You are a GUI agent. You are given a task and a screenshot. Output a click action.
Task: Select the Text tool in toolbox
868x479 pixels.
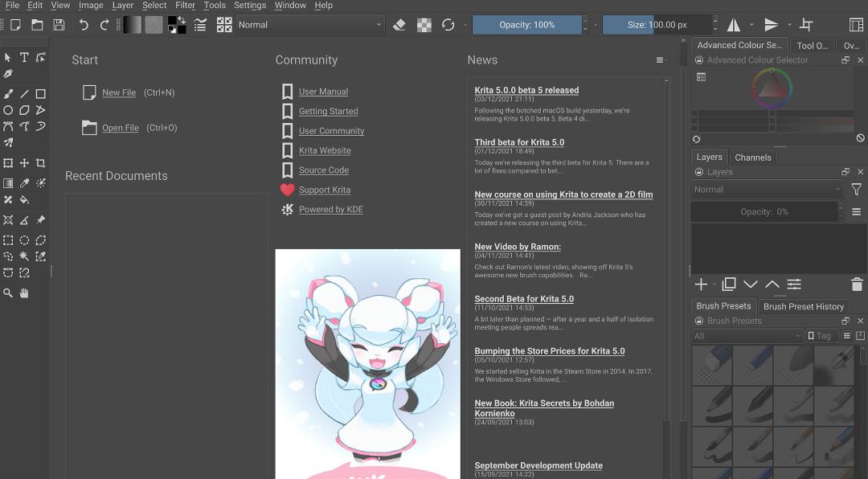tap(24, 57)
